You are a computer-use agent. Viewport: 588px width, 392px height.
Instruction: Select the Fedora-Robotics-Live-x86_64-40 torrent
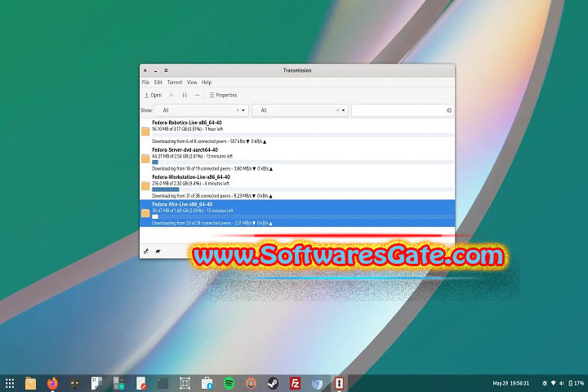pyautogui.click(x=297, y=131)
